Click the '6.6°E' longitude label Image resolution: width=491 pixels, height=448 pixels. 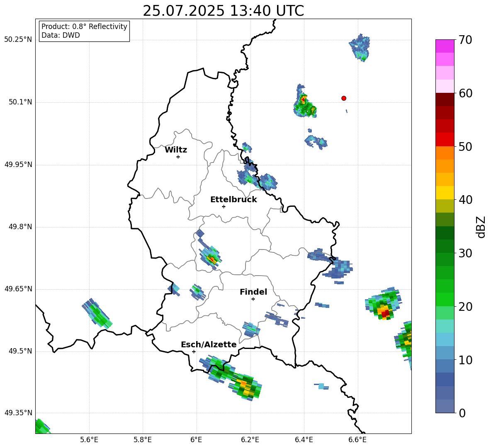tap(357, 440)
